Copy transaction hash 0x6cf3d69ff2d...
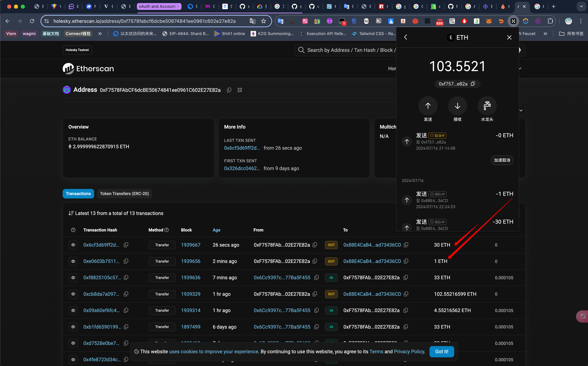Screen dimensions: 588x366 coord(126,245)
